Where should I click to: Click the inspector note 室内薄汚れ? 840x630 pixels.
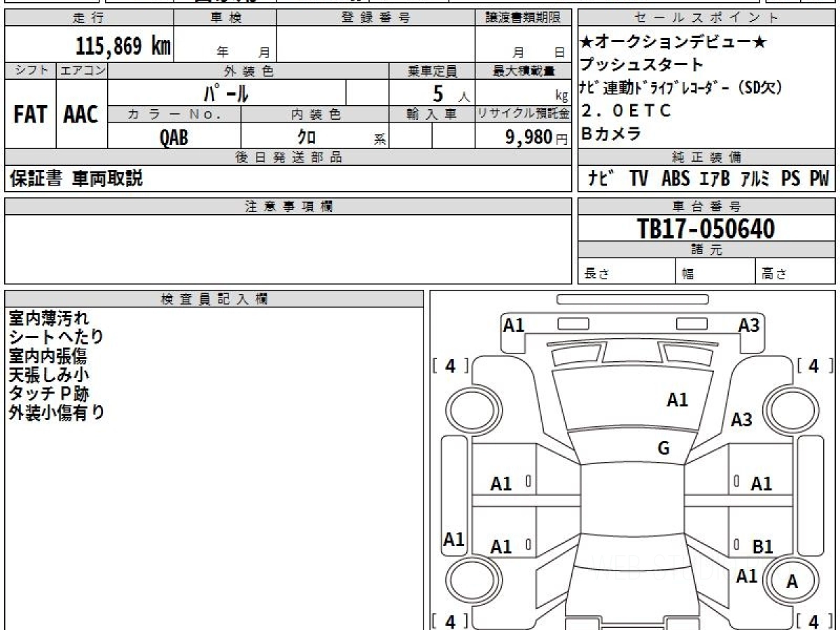49,318
